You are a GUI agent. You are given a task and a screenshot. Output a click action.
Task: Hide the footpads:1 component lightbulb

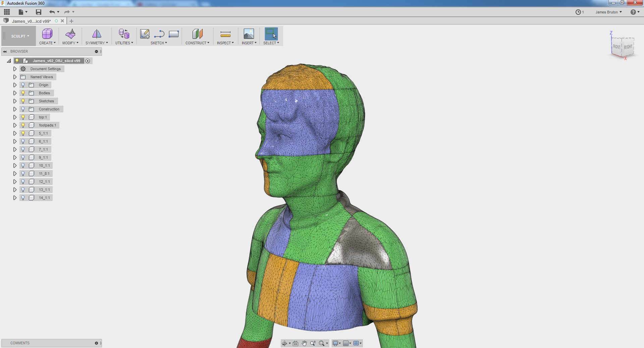point(23,125)
